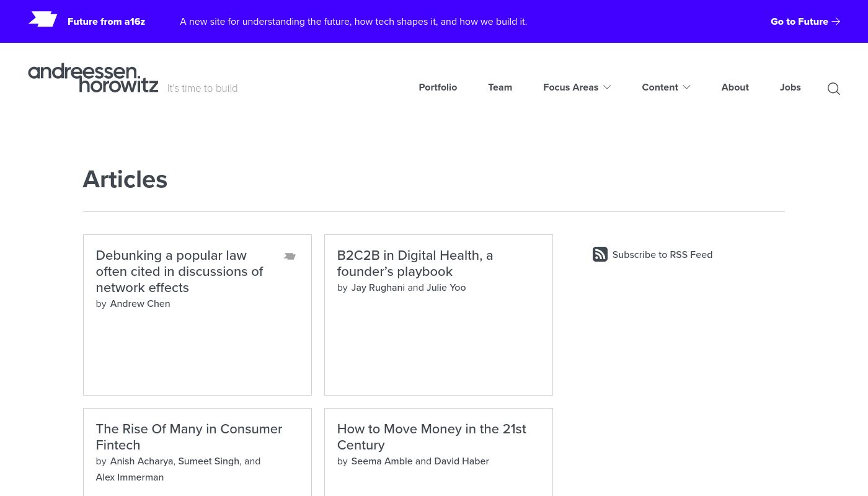Viewport: 868px width, 496px height.
Task: Open the Future from a16z banner link
Action: coord(106,22)
